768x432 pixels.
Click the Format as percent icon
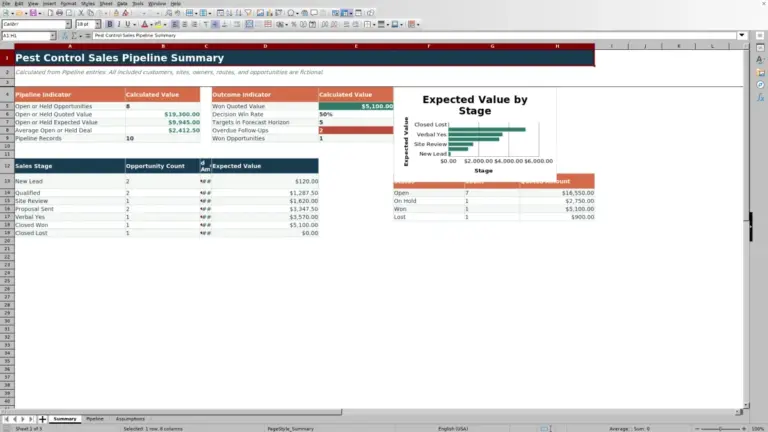(294, 24)
